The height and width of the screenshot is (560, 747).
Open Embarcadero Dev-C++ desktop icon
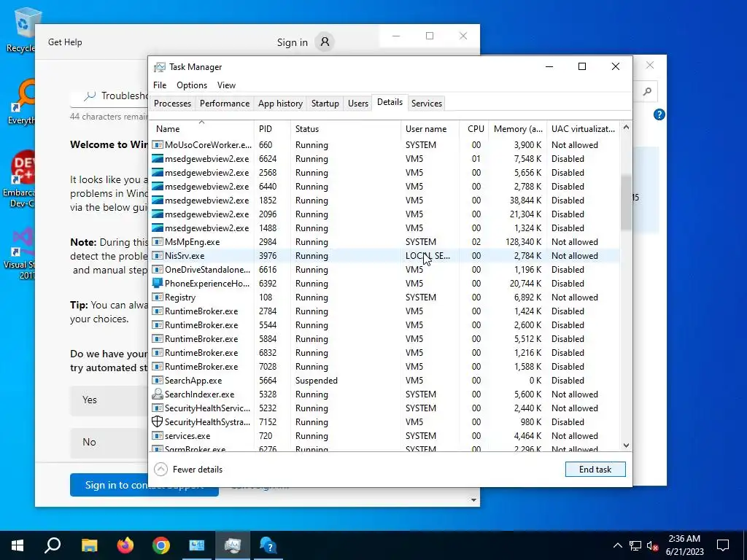tap(21, 180)
